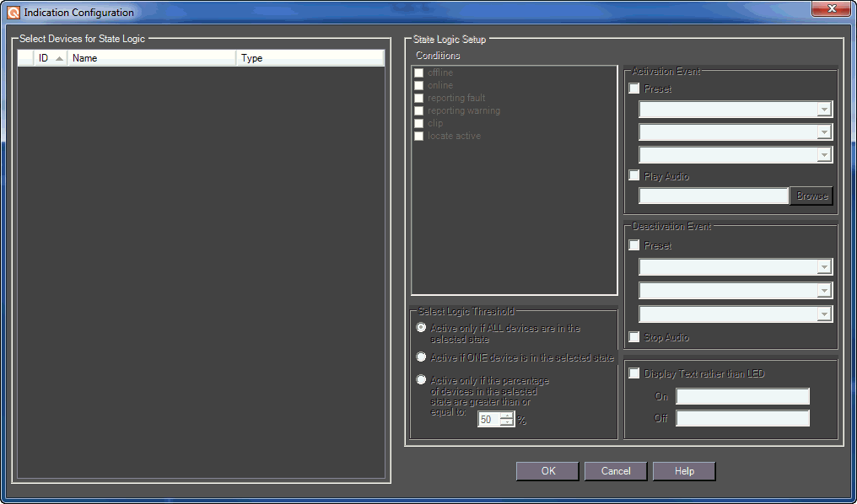
Task: Click Browse to choose audio file
Action: click(x=811, y=196)
